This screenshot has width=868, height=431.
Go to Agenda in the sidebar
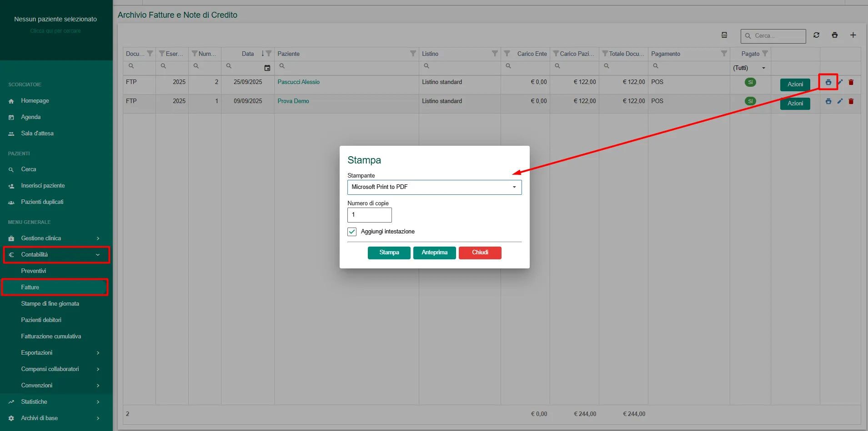(x=31, y=117)
